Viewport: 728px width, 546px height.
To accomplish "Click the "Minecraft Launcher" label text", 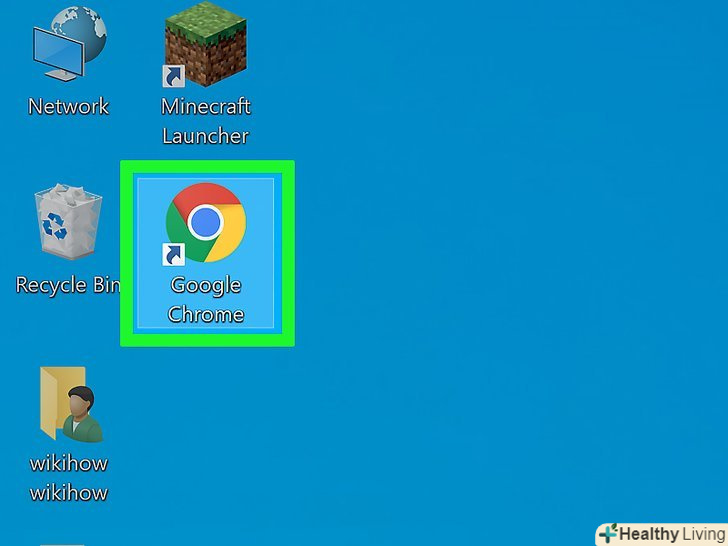I will (x=206, y=121).
